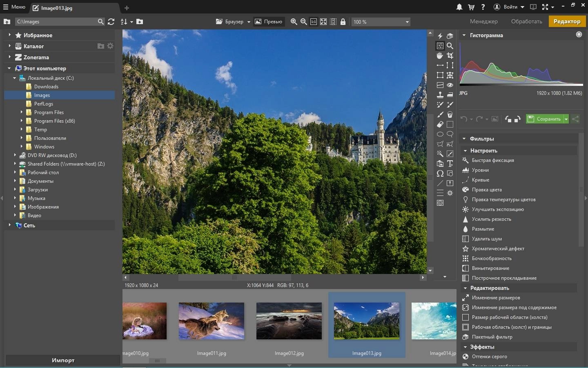Click the Сохранить save button
The height and width of the screenshot is (368, 588).
[545, 119]
